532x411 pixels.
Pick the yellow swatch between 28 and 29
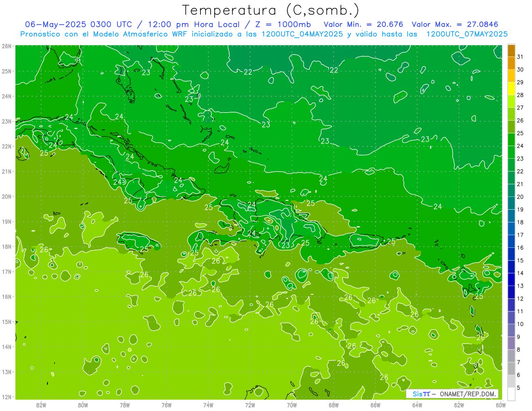coord(511,89)
